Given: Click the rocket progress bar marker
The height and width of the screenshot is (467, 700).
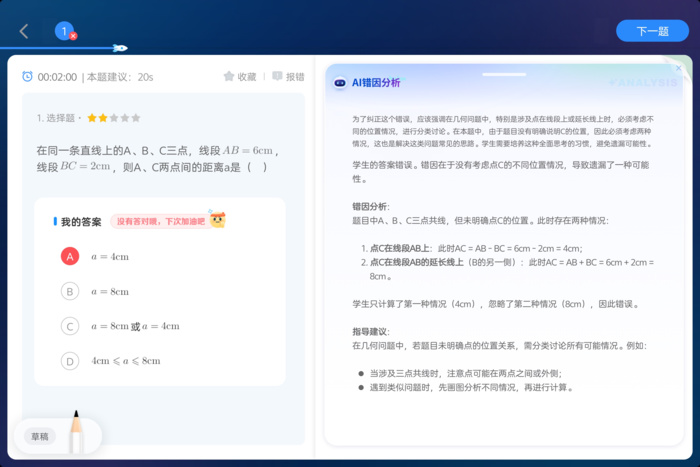Looking at the screenshot, I should point(119,48).
